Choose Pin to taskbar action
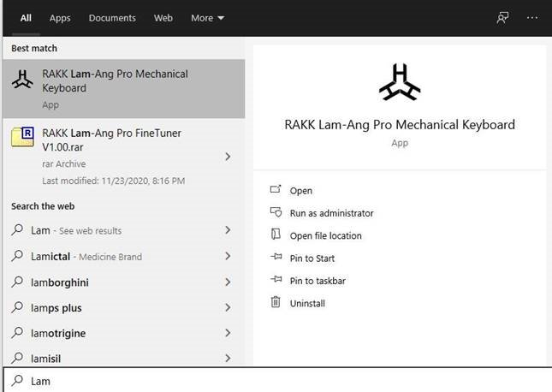 (x=318, y=280)
